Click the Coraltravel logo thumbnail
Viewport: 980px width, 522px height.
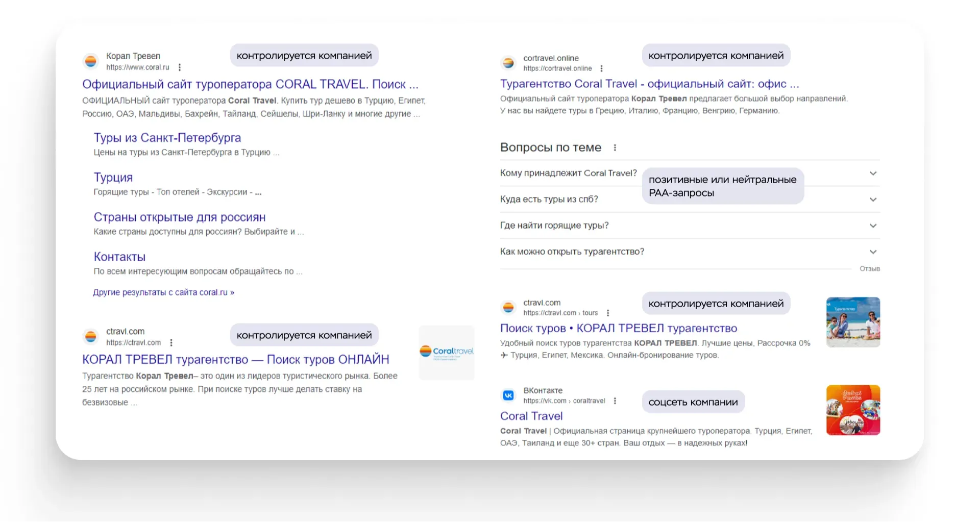[447, 353]
